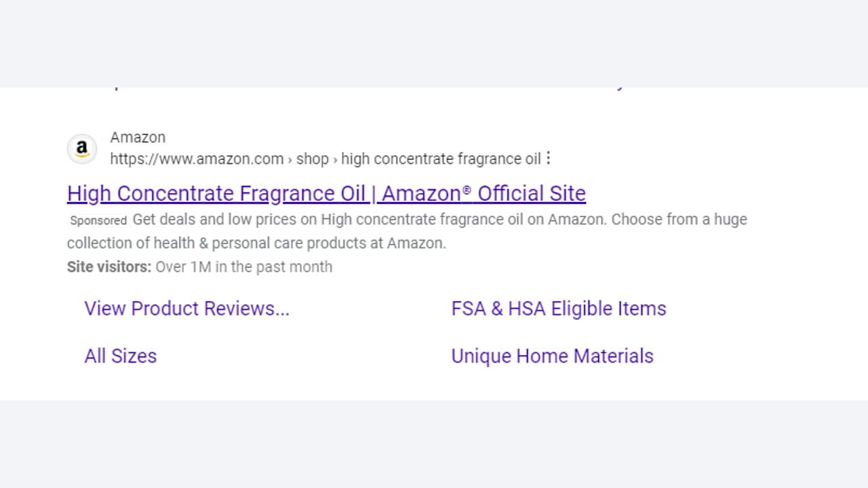The width and height of the screenshot is (868, 488).
Task: Click the shop breadcrumb in the URL
Action: point(312,159)
